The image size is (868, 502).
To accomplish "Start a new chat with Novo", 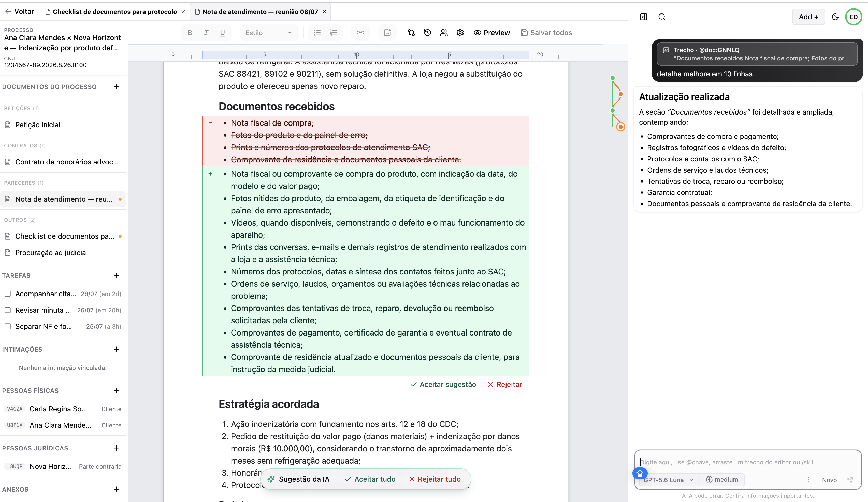I will click(x=829, y=480).
